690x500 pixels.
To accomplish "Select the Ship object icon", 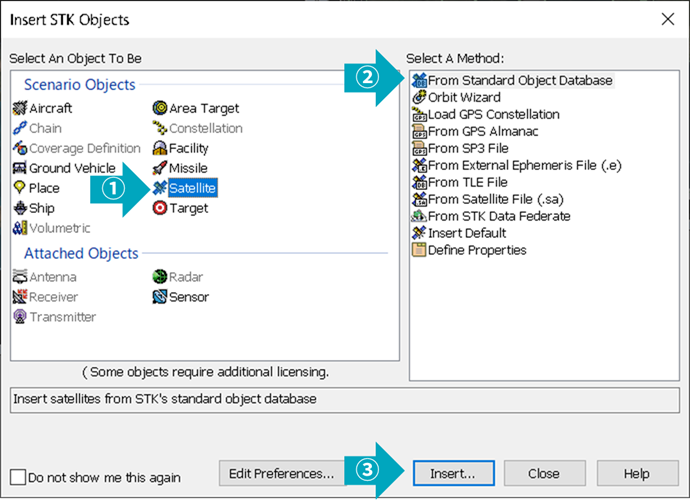I will [20, 208].
